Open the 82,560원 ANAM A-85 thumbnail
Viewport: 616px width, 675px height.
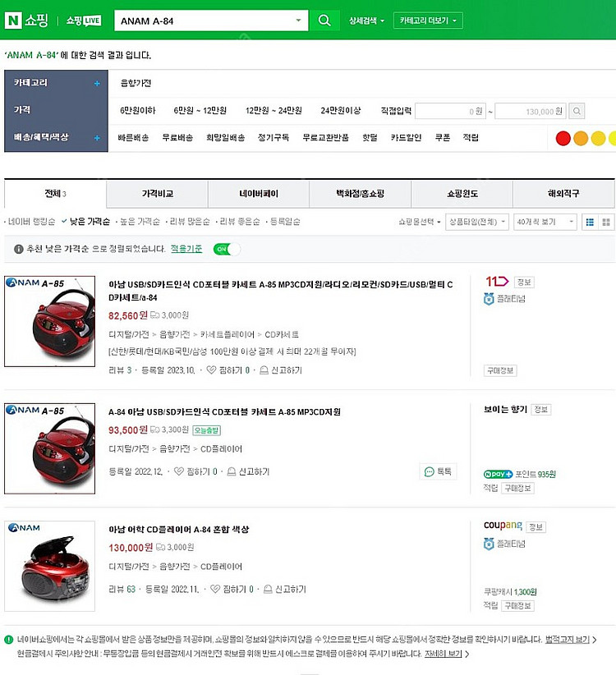[49, 321]
